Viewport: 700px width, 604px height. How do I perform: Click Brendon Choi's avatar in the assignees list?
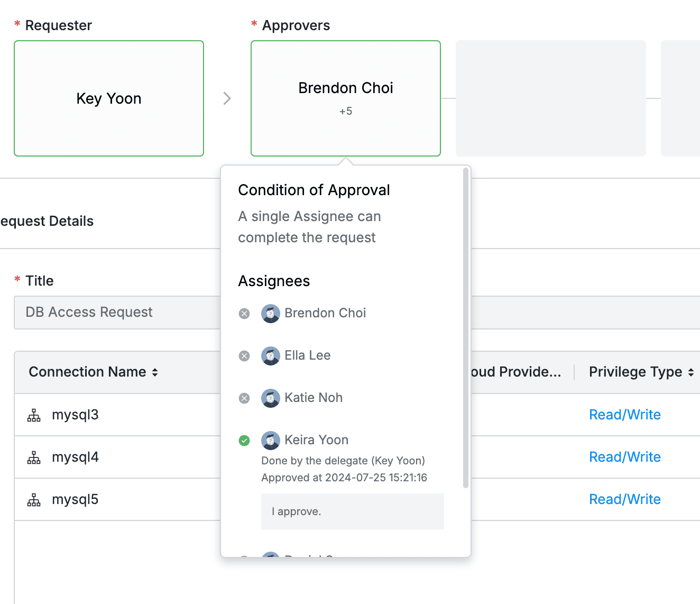point(271,313)
